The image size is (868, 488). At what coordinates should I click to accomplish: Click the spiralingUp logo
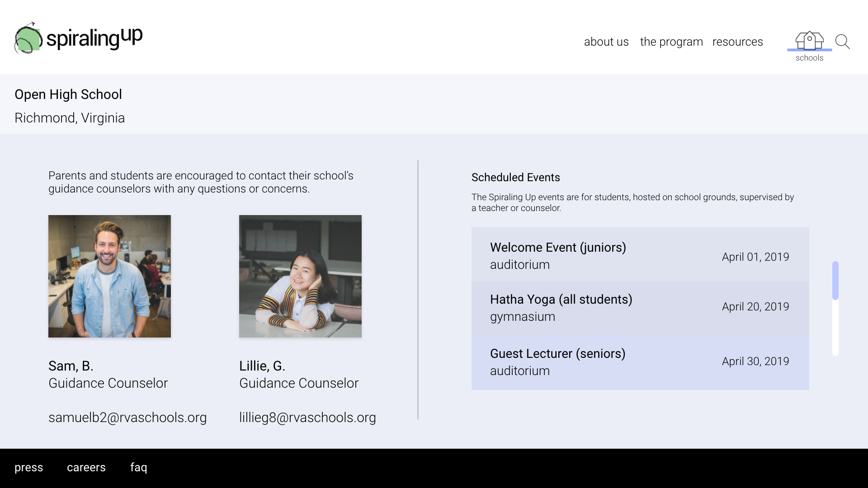tap(78, 38)
